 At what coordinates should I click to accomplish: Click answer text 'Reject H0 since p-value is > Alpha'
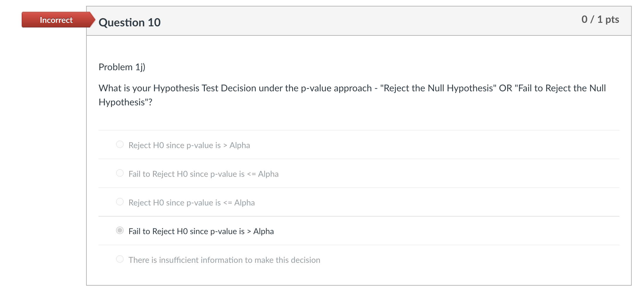(189, 145)
